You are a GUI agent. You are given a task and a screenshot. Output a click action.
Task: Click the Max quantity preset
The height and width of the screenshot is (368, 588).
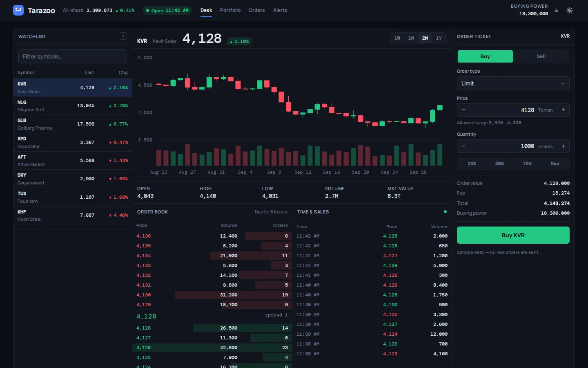[555, 164]
